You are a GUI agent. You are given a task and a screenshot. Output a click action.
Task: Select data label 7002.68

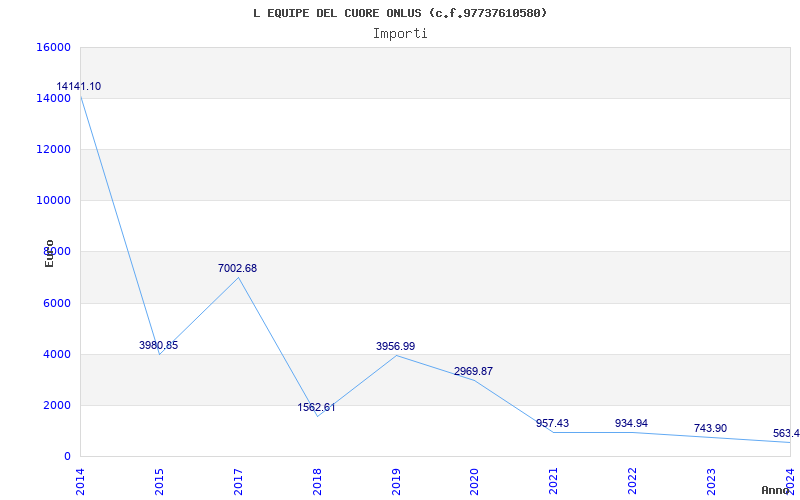pyautogui.click(x=237, y=268)
